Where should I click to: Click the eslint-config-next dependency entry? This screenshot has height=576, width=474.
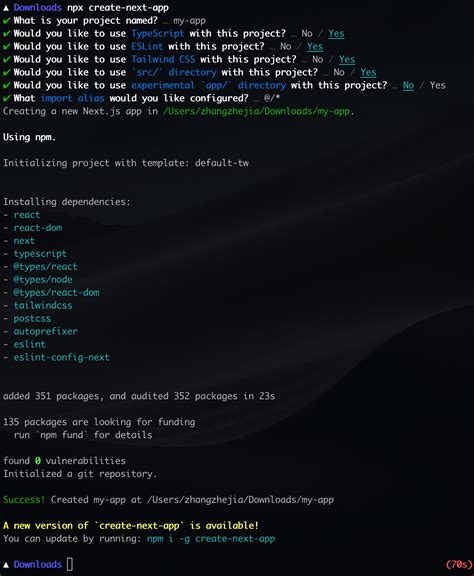click(61, 357)
